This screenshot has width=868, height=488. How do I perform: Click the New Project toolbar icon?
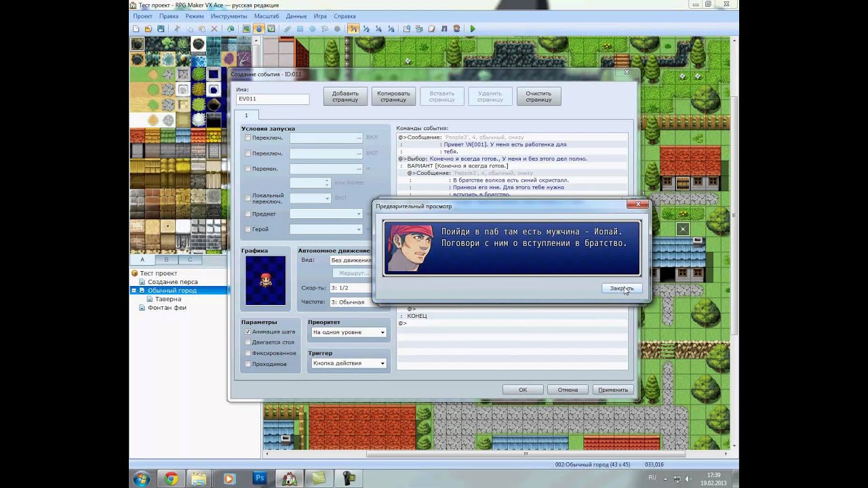pyautogui.click(x=136, y=29)
